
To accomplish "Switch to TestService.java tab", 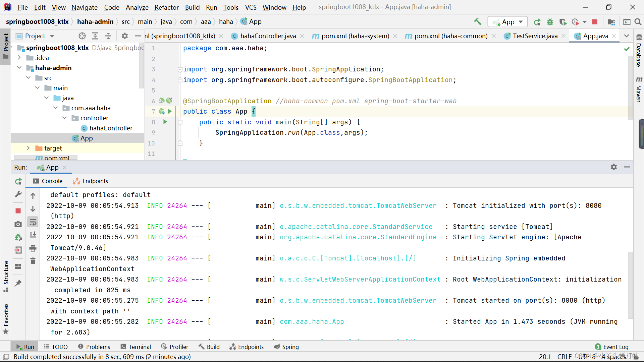I will 535,36.
